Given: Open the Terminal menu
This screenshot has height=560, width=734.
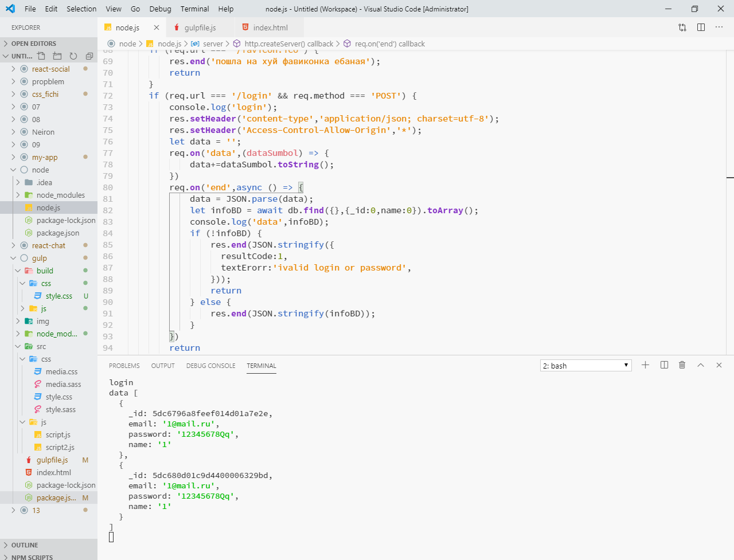Looking at the screenshot, I should (194, 9).
